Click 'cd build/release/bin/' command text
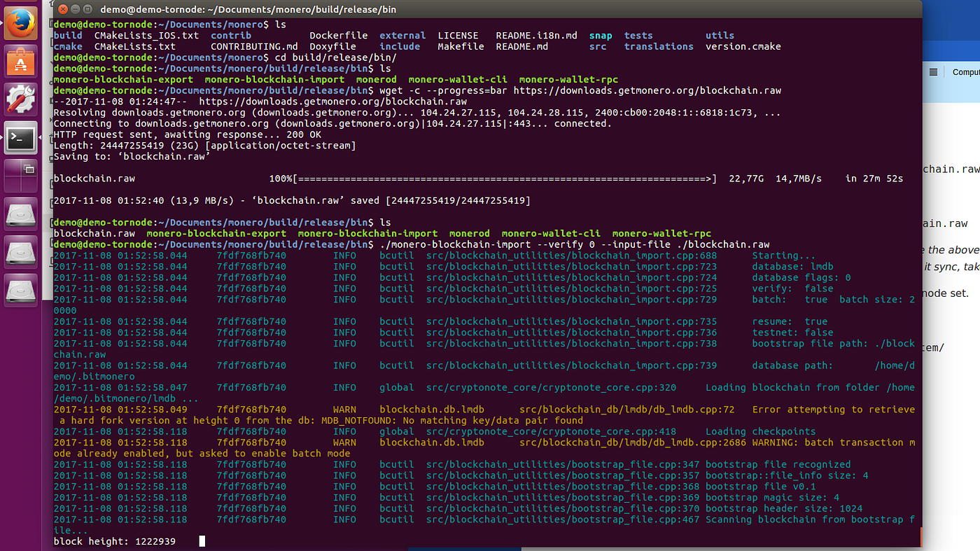The image size is (980, 551). pos(336,57)
